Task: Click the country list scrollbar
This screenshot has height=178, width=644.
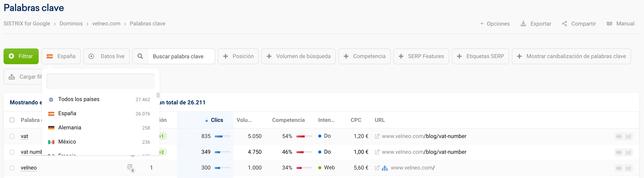Action: click(158, 95)
